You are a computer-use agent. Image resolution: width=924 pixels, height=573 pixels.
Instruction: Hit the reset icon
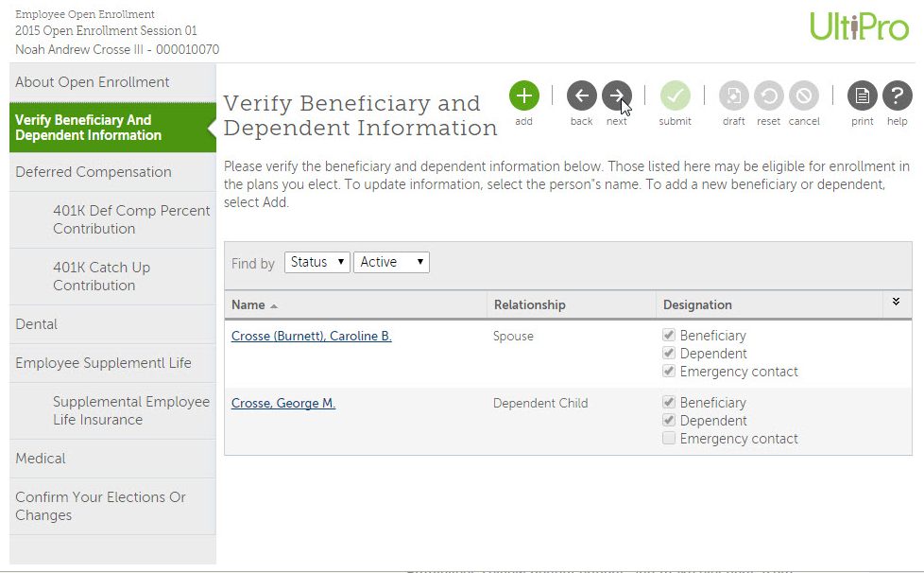(x=768, y=95)
